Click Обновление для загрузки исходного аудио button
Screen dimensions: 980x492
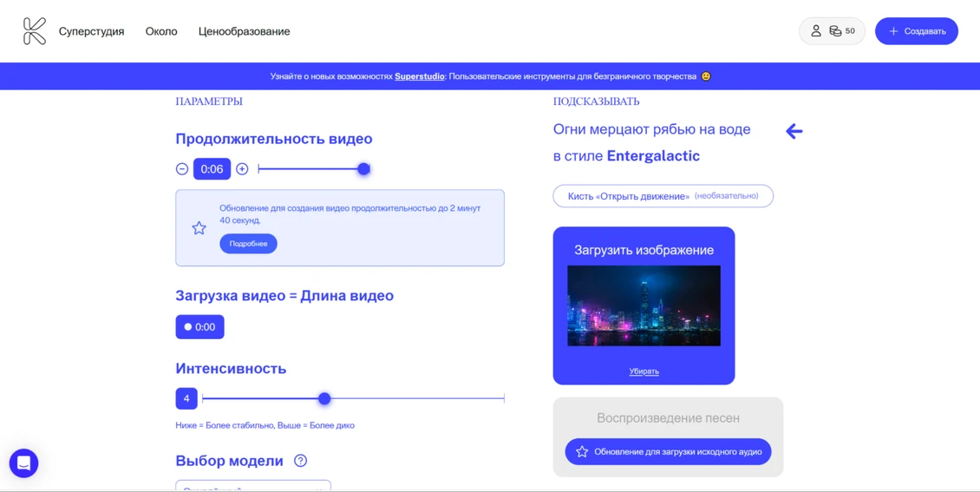(668, 451)
